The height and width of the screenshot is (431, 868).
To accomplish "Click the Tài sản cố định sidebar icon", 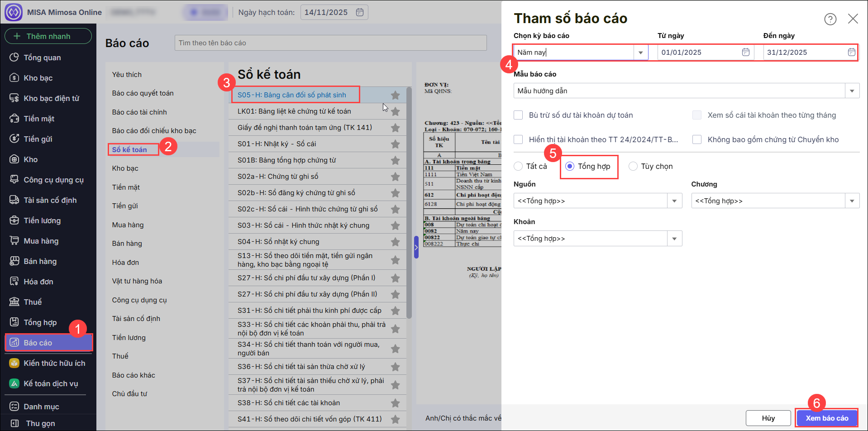I will [x=14, y=200].
